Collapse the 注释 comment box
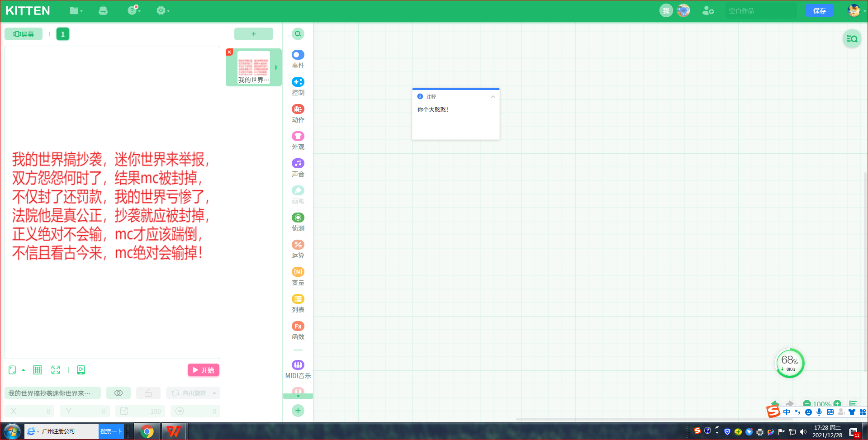 (x=493, y=96)
